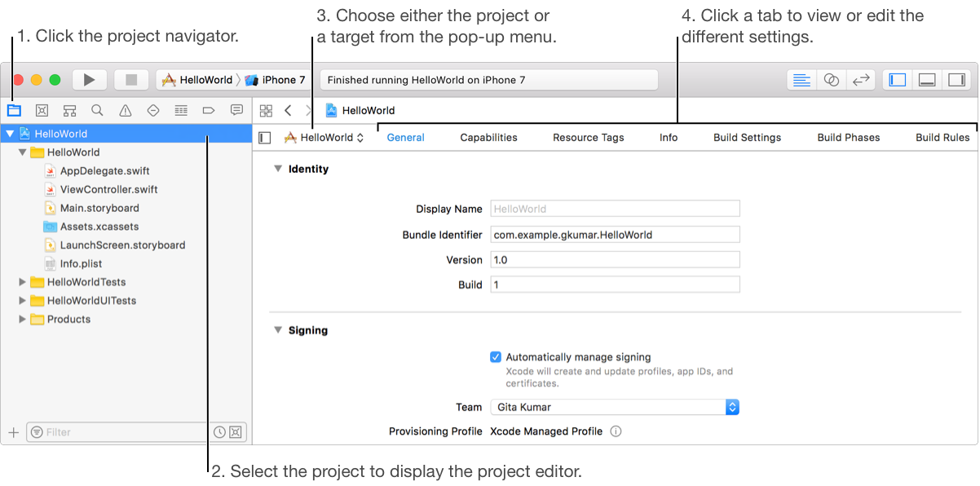The image size is (980, 486).
Task: Toggle the Utilities inspector panel
Action: tap(956, 80)
